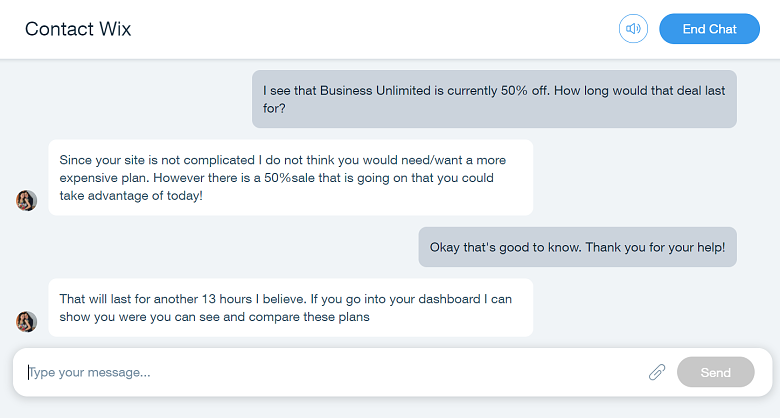Click the line 'show you were you can see and compare'
Image resolution: width=780 pixels, height=418 pixels.
pos(214,317)
